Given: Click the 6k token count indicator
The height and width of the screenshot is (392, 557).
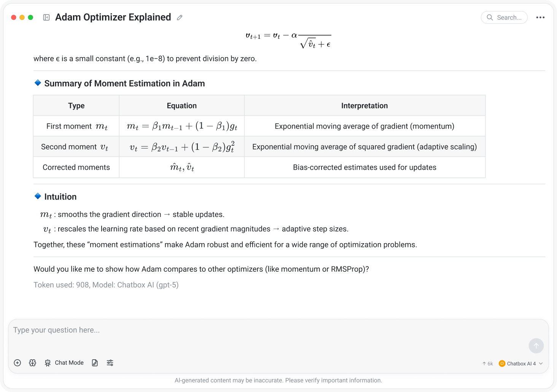Looking at the screenshot, I should click(x=487, y=363).
